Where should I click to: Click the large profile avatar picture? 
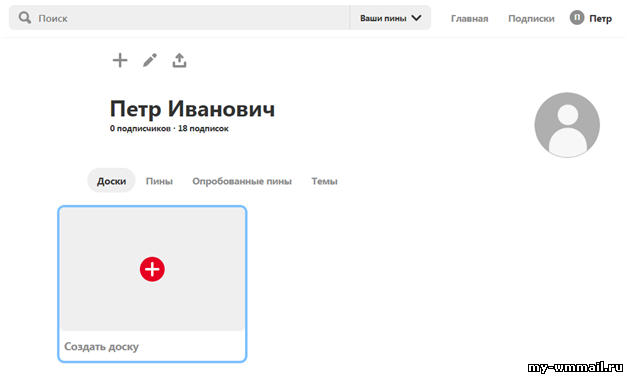pos(567,125)
